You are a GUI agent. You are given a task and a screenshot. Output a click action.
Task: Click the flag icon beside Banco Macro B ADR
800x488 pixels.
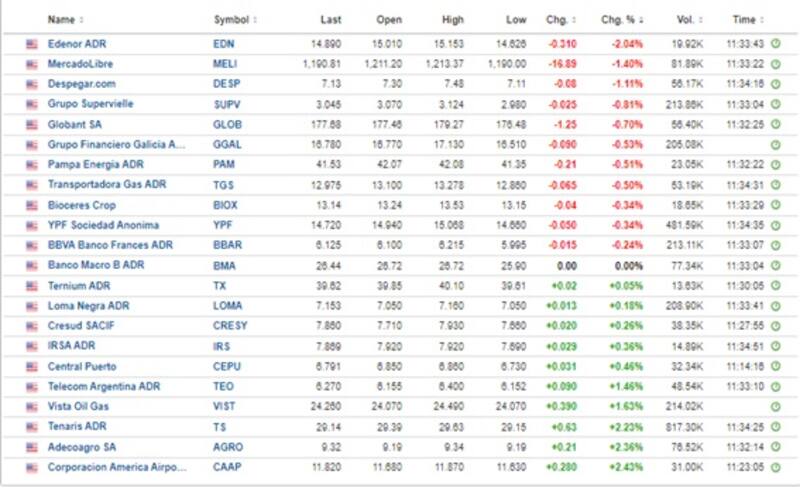coord(32,265)
